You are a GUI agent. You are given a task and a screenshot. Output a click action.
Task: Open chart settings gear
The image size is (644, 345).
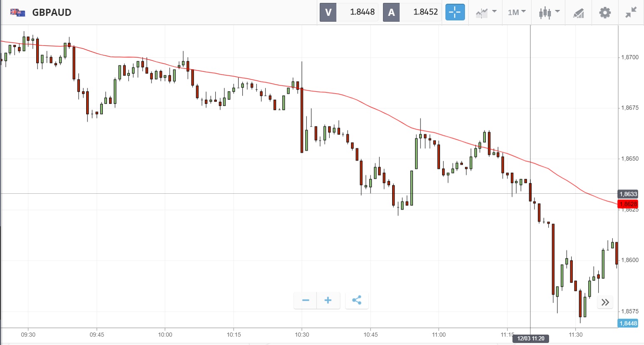click(x=604, y=12)
